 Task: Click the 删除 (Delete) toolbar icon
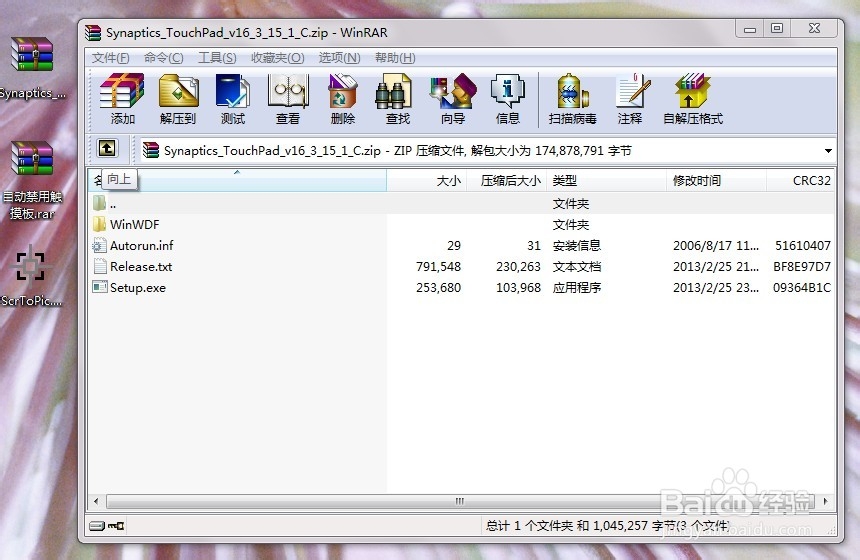point(343,91)
